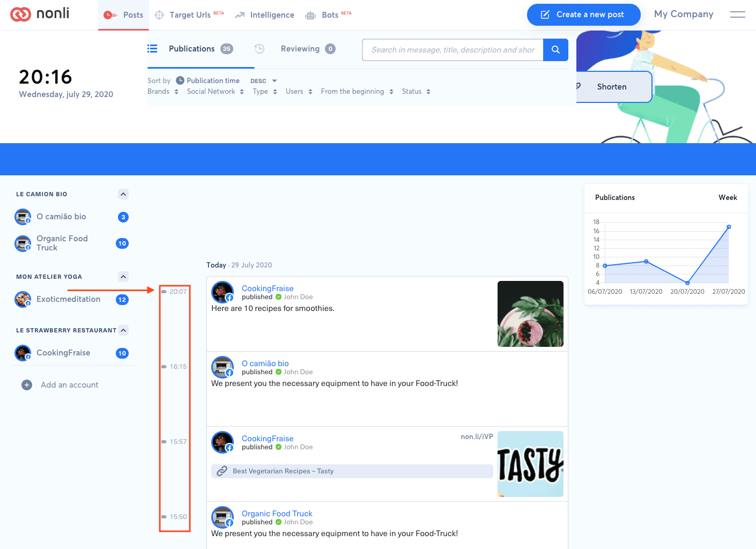Open the hamburger menu icon
The height and width of the screenshot is (549, 756).
point(737,14)
